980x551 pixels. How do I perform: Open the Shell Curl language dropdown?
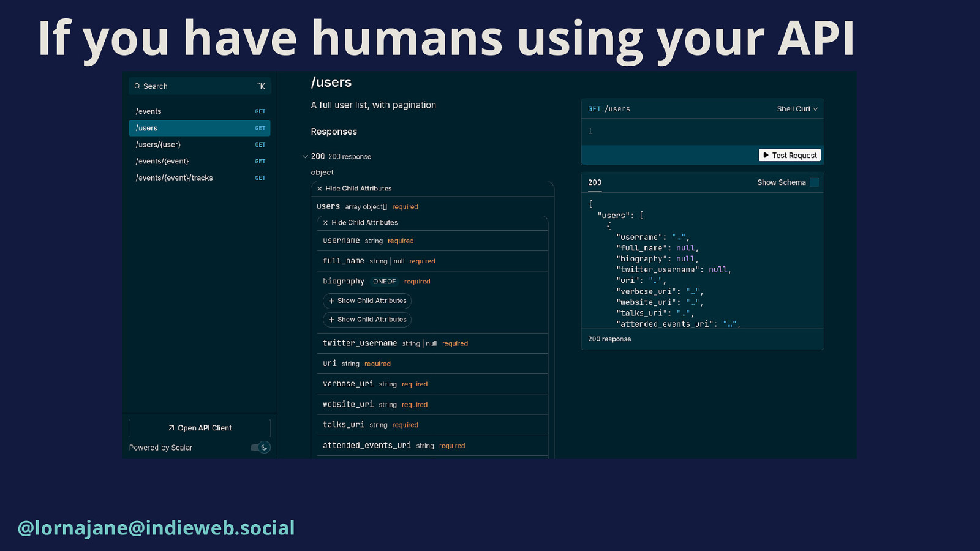[x=797, y=109]
